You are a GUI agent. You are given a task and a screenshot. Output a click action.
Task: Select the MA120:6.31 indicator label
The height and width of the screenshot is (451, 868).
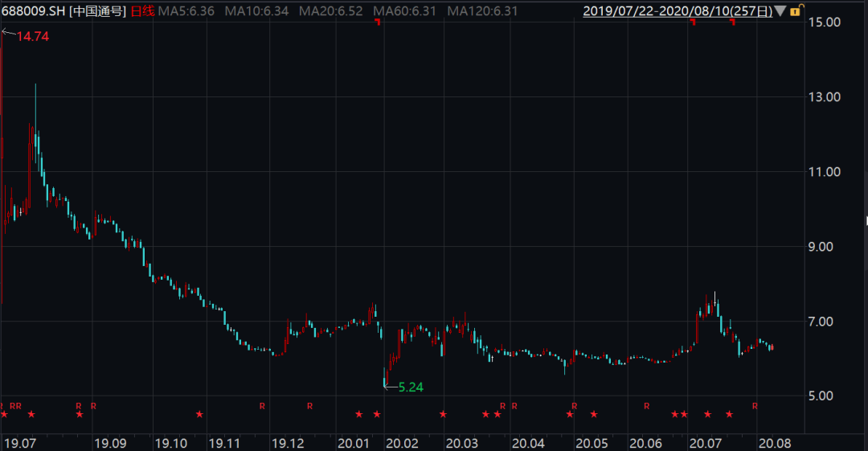(482, 11)
